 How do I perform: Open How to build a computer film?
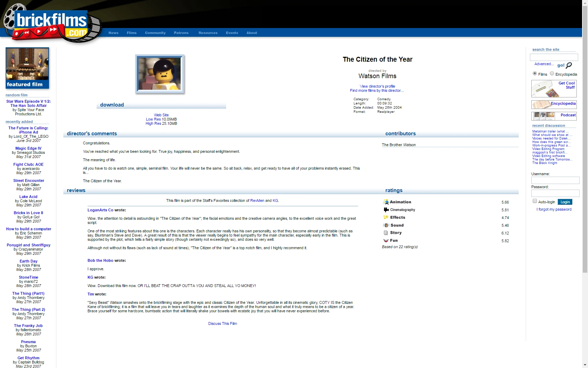(x=28, y=229)
